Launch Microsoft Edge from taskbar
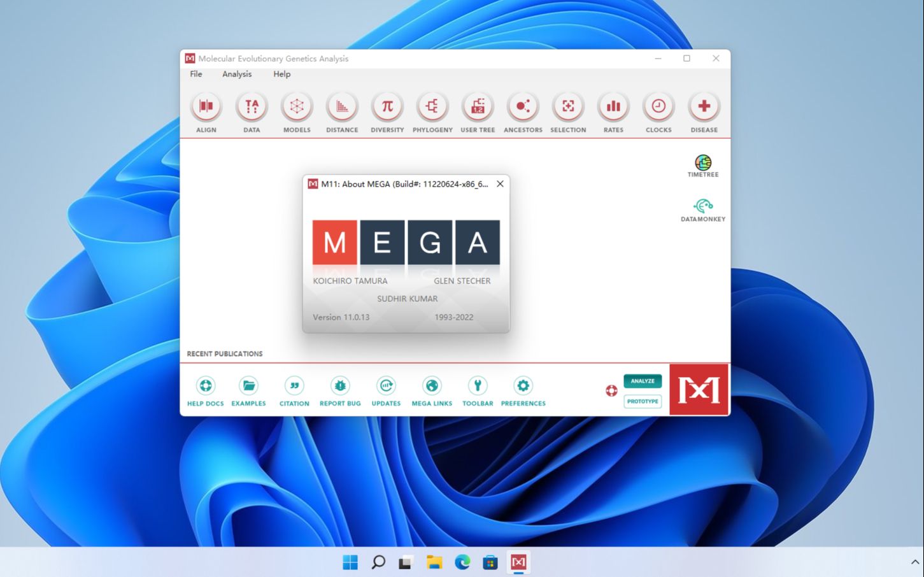Viewport: 924px width, 577px height. [x=462, y=562]
